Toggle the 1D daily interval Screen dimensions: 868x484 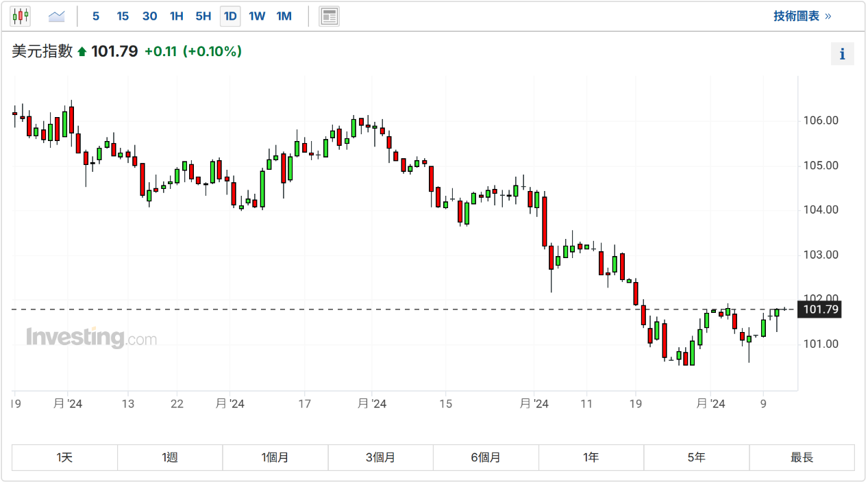[x=230, y=16]
